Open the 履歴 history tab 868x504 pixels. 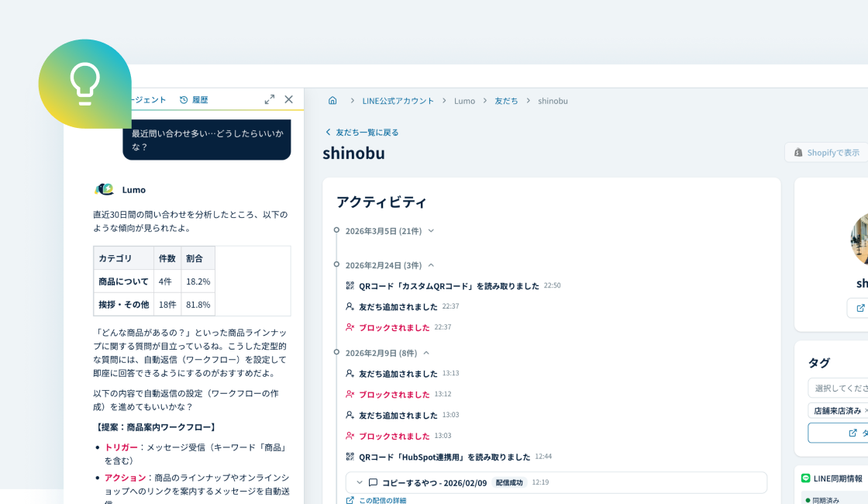coord(194,100)
